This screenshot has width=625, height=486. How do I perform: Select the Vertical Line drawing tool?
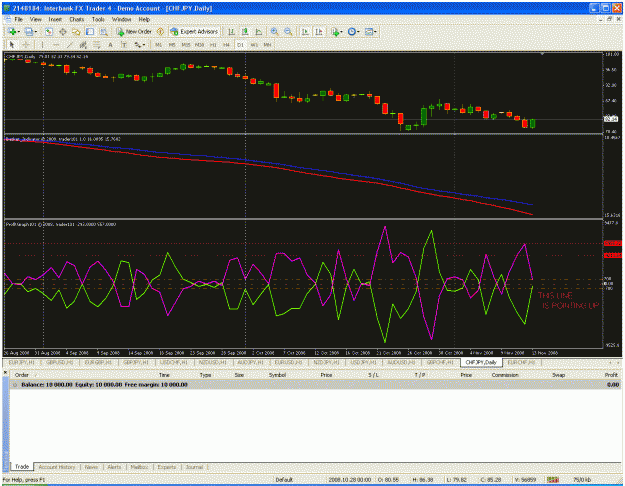point(42,45)
